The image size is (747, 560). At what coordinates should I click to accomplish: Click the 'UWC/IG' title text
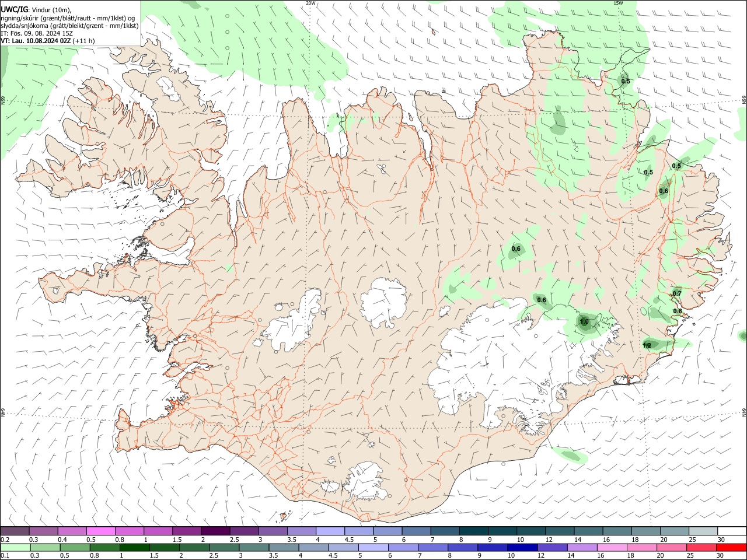(15, 10)
